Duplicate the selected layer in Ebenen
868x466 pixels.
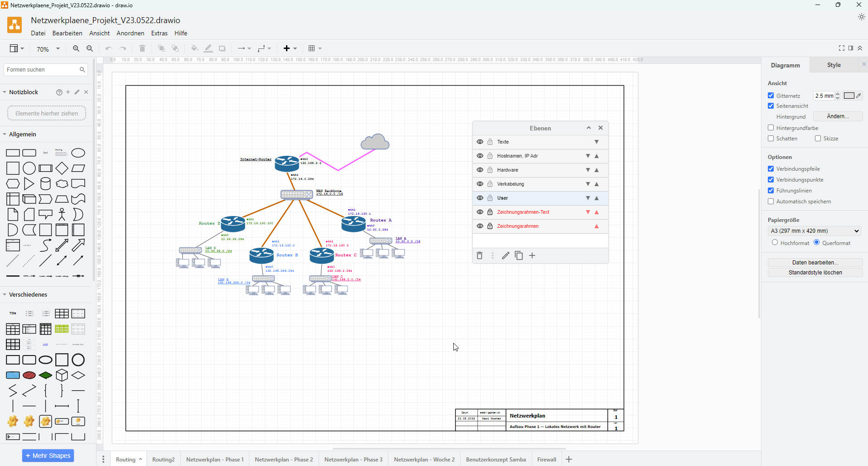519,256
